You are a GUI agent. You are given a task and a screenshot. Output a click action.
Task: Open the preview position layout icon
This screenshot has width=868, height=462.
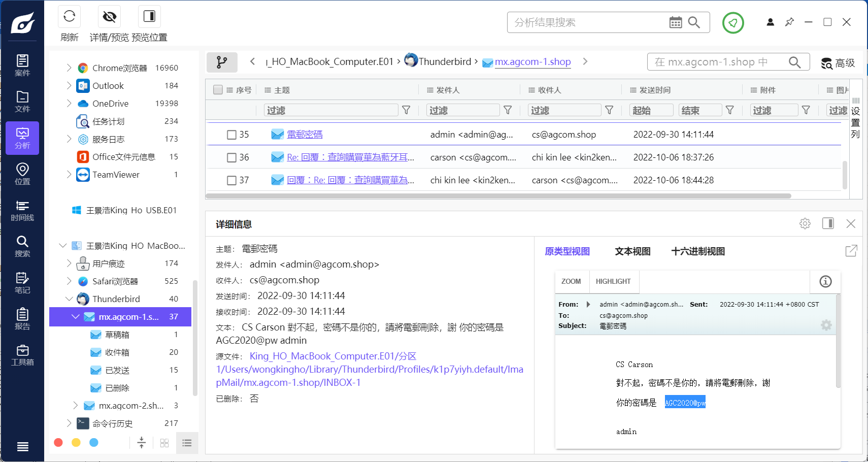click(x=149, y=16)
